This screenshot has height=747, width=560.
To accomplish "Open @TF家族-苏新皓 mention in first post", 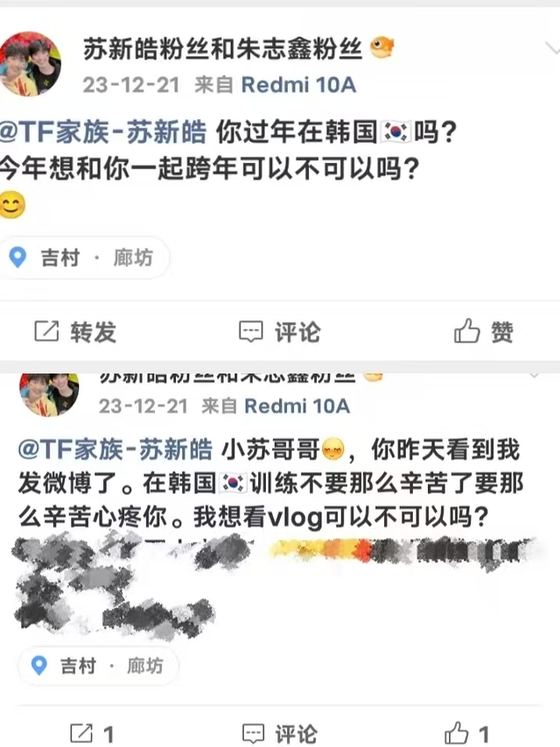I will tap(103, 132).
